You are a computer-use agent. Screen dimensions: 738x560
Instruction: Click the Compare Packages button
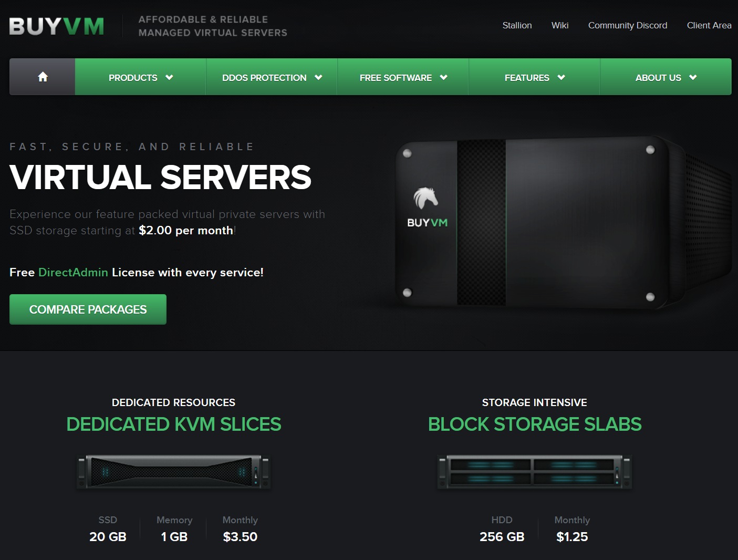pos(88,309)
